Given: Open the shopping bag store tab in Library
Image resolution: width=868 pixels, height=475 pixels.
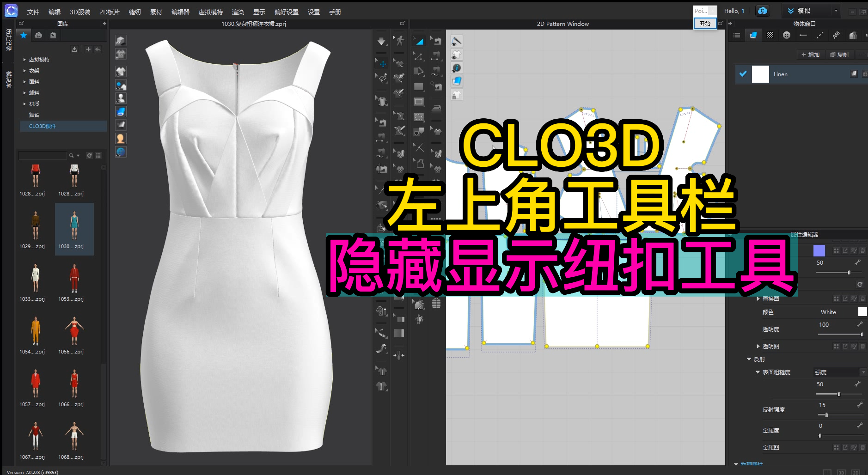Looking at the screenshot, I should pos(53,35).
